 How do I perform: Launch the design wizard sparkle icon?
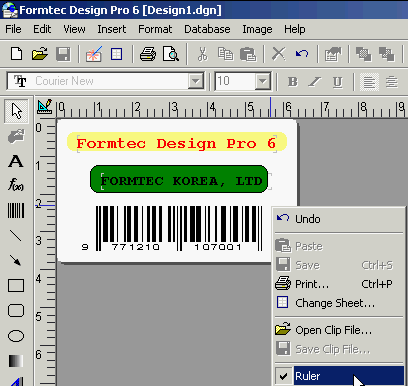[x=93, y=54]
